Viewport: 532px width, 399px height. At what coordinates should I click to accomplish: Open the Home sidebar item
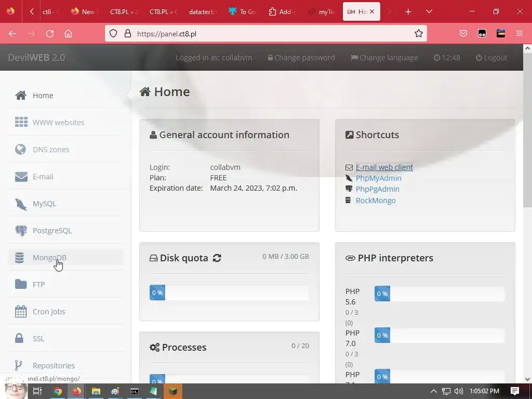(x=66, y=96)
